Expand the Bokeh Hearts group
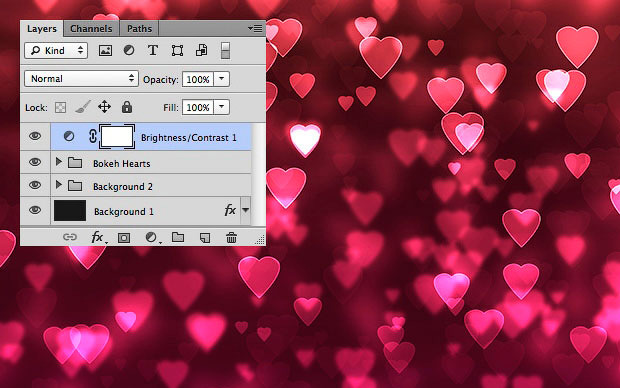Viewport: 620px width, 388px height. point(59,162)
